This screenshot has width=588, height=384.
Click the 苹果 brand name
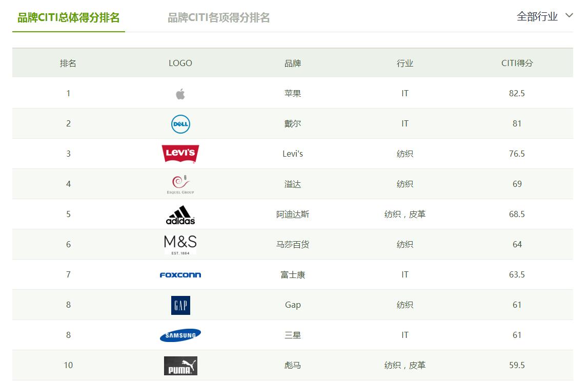(x=293, y=93)
